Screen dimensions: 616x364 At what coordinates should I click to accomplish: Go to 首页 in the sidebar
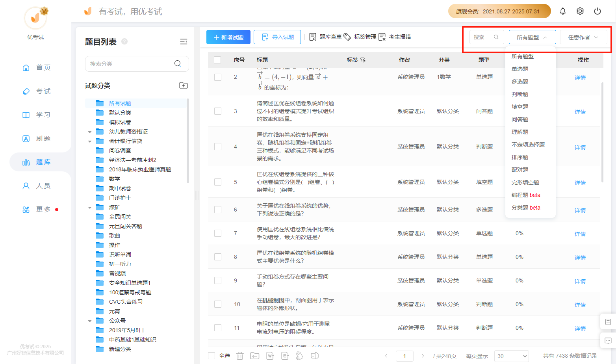[x=36, y=67]
